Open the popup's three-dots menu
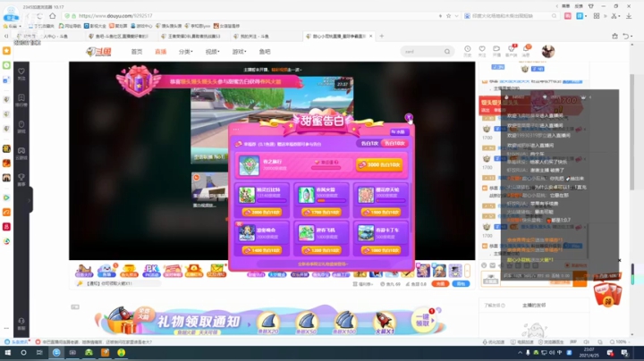This screenshot has width=644, height=361. (236, 130)
